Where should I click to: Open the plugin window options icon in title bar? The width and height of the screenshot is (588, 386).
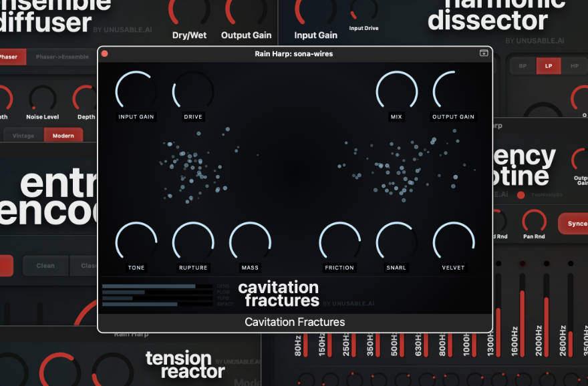(484, 53)
